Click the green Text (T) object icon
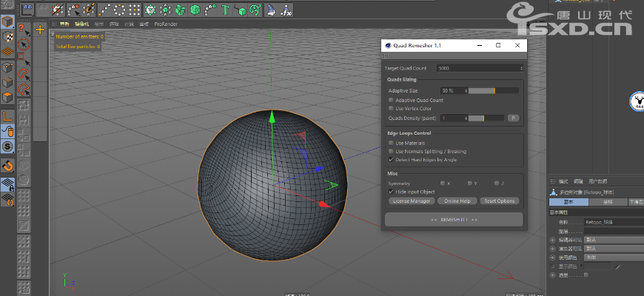Screen dimensions: 644x296 click(x=225, y=10)
